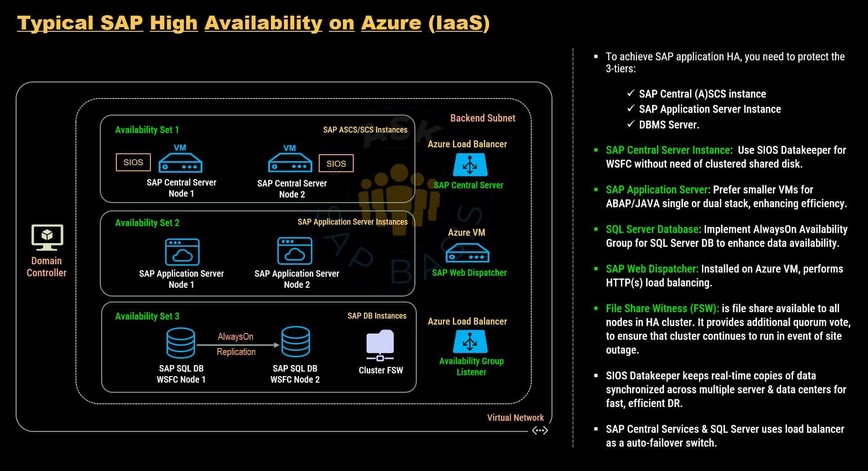
Task: Click the Azure Load Balancer label above Availability Group Listener
Action: (467, 321)
